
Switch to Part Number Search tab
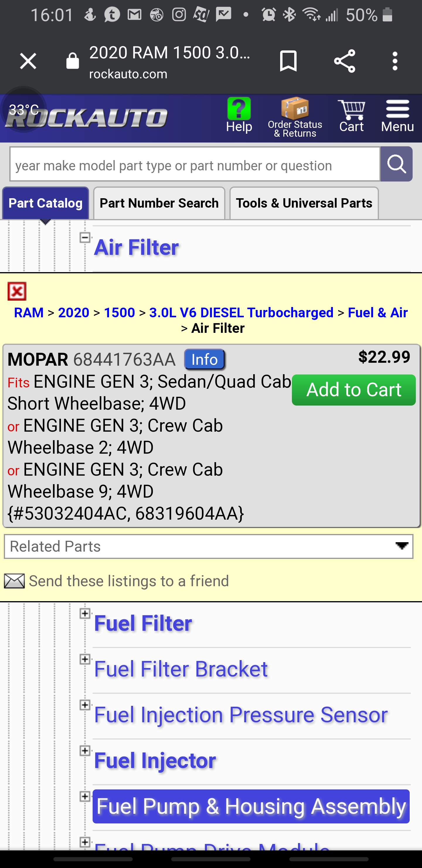pos(159,203)
